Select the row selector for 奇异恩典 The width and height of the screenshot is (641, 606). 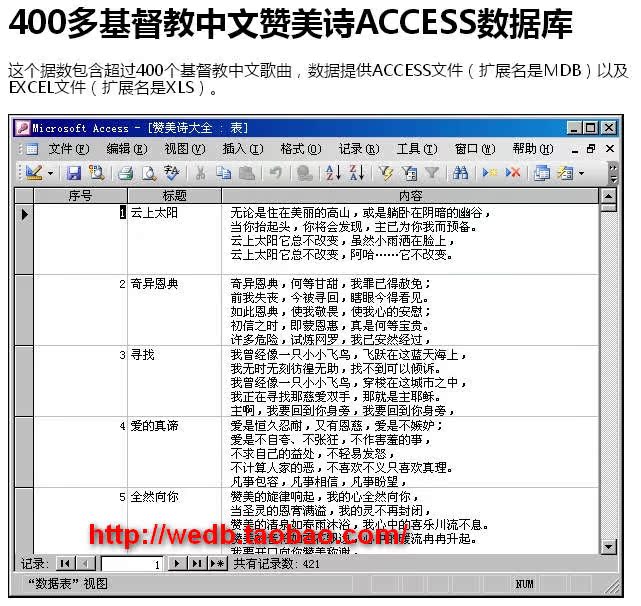(24, 310)
